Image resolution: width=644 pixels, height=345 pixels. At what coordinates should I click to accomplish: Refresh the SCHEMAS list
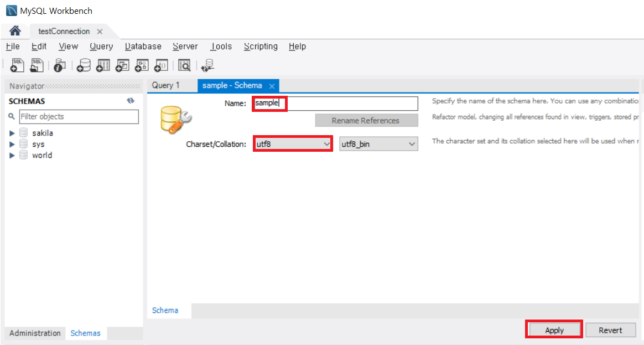pyautogui.click(x=131, y=101)
